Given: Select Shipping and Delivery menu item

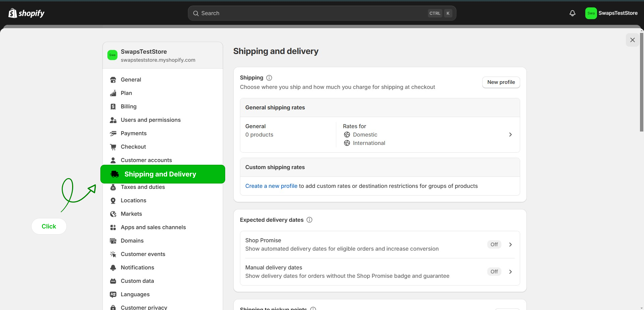Looking at the screenshot, I should [x=163, y=174].
